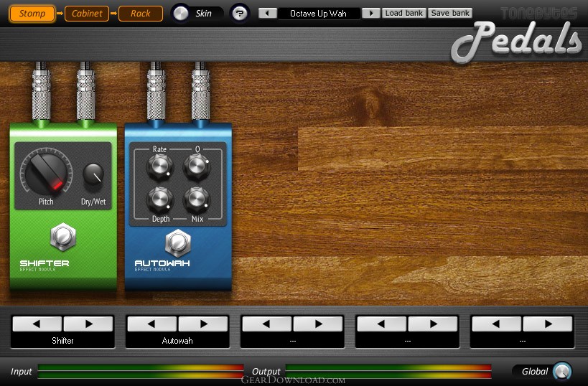Turn the Shifter Pitch knob

[47, 171]
